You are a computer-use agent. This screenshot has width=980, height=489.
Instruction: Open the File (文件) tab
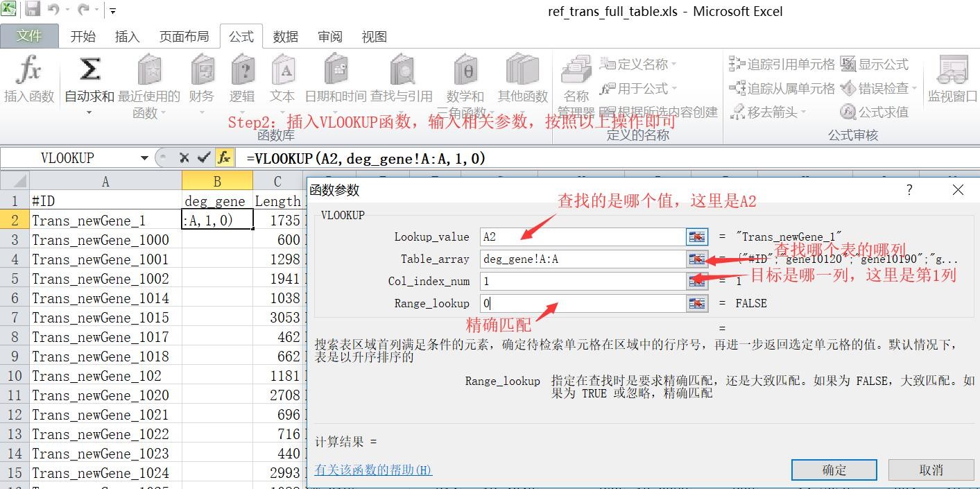click(x=29, y=36)
